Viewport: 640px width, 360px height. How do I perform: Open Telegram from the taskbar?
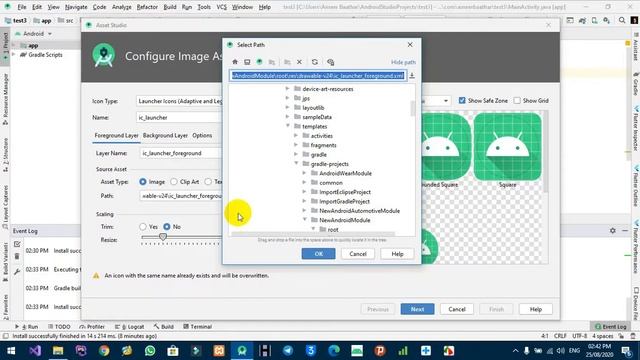tap(288, 351)
